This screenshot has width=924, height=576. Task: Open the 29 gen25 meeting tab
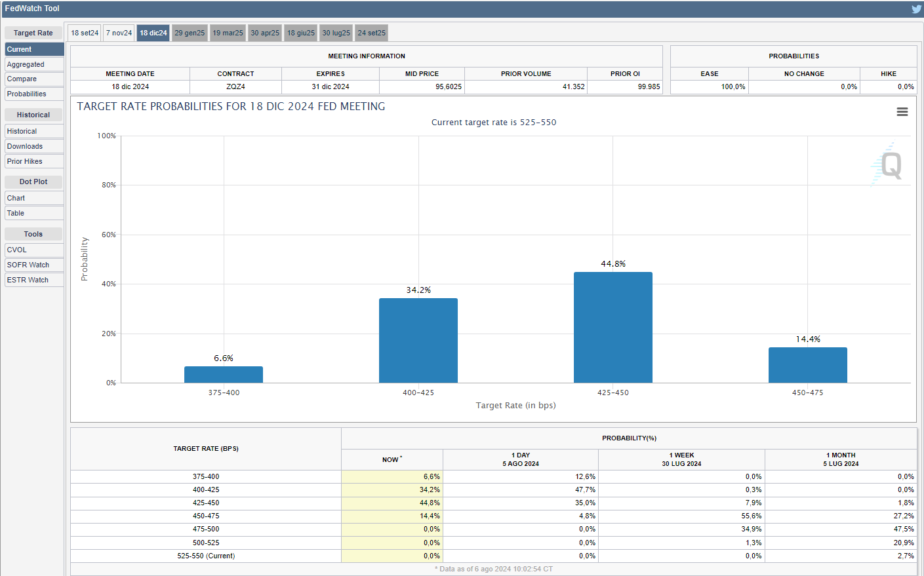pyautogui.click(x=190, y=33)
